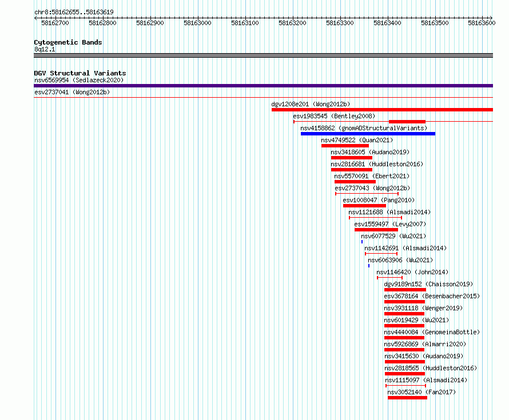
Task: Open nsv1146420 (John2014) label
Action: click(x=412, y=272)
